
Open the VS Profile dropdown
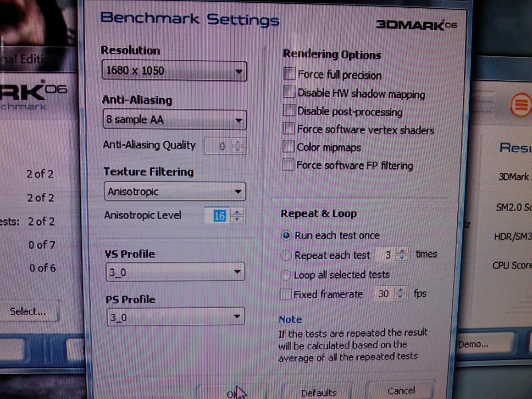click(175, 272)
